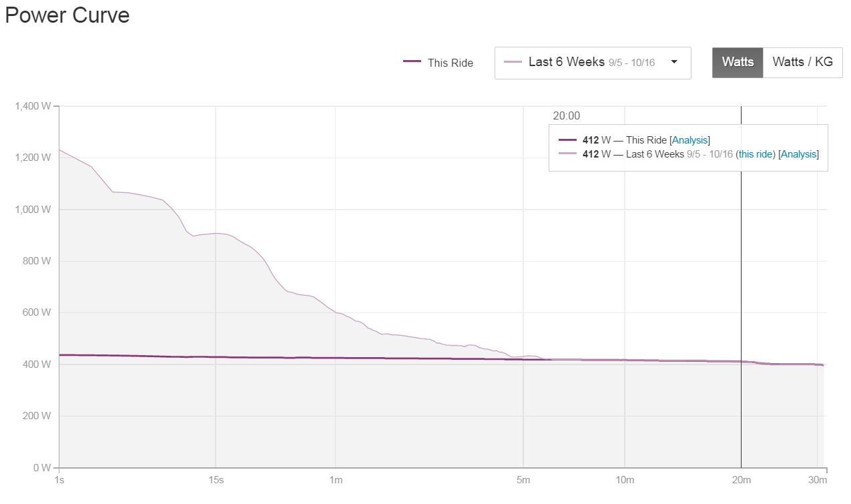This screenshot has height=504, width=851.
Task: Open the Analysis link on tooltip's This Ride row
Action: (x=689, y=140)
